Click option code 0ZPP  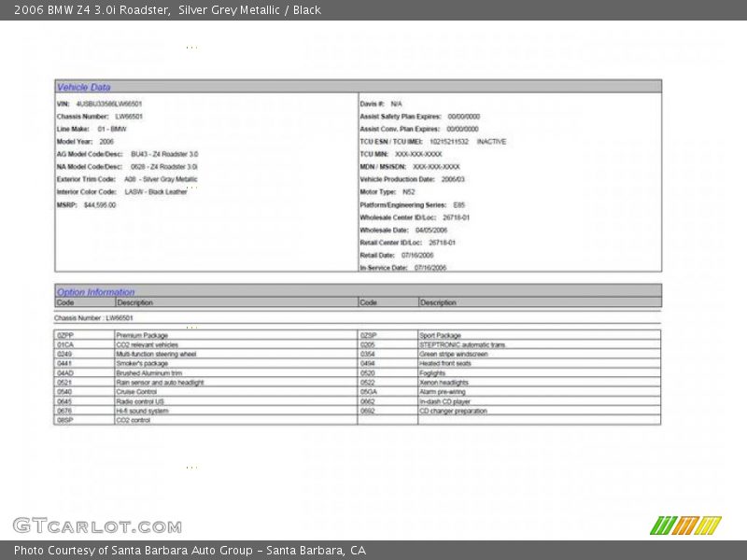pyautogui.click(x=65, y=335)
